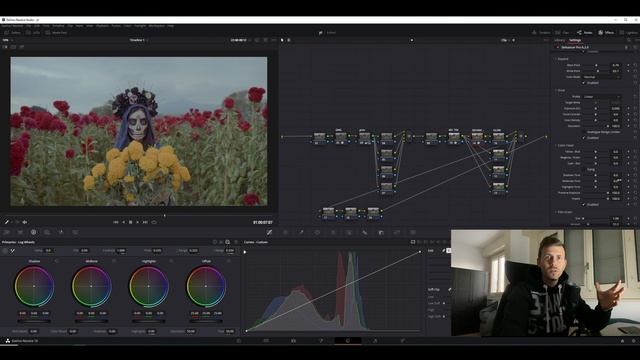Collapse the Film Grain section
The height and width of the screenshot is (360, 640).
click(556, 212)
